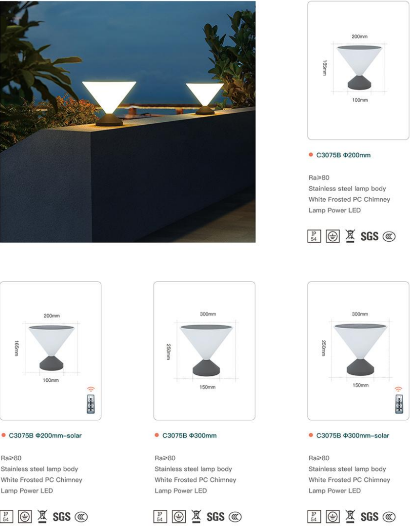Open the C3075B Φ200mm-solar product title
410x532 pixels.
point(45,435)
